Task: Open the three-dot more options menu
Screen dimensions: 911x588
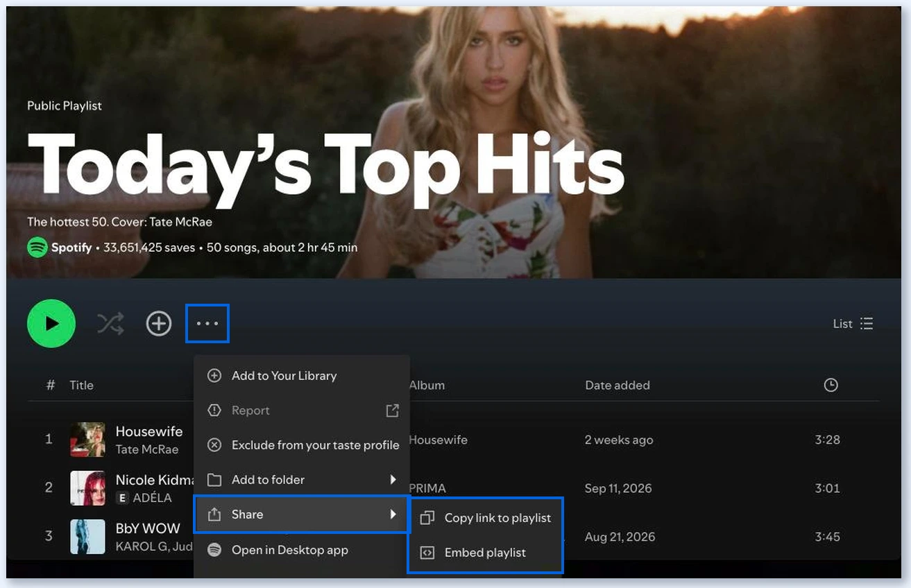Action: (x=207, y=323)
